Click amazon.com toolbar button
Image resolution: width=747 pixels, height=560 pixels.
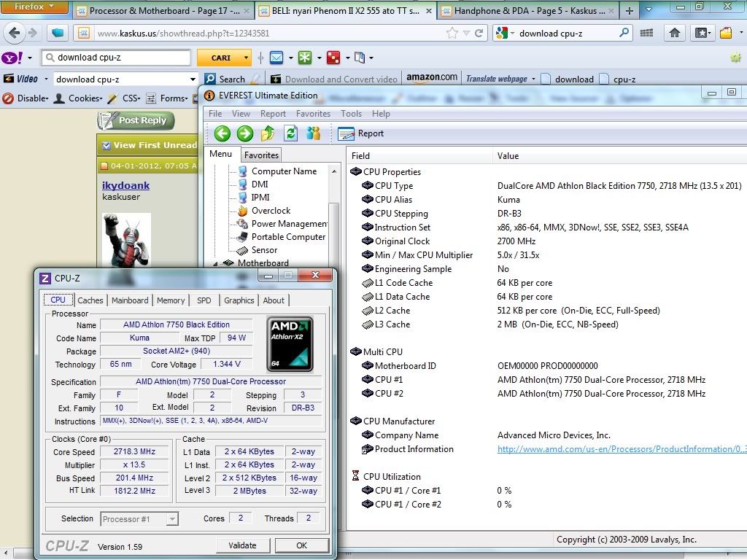coord(432,77)
